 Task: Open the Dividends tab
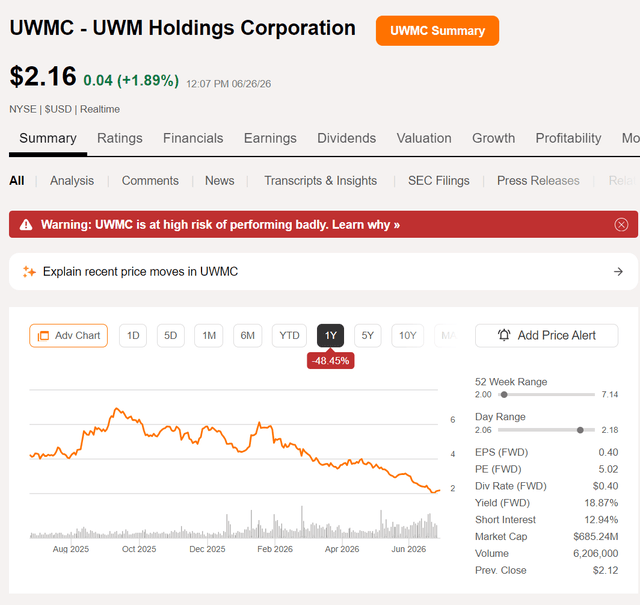tap(347, 138)
